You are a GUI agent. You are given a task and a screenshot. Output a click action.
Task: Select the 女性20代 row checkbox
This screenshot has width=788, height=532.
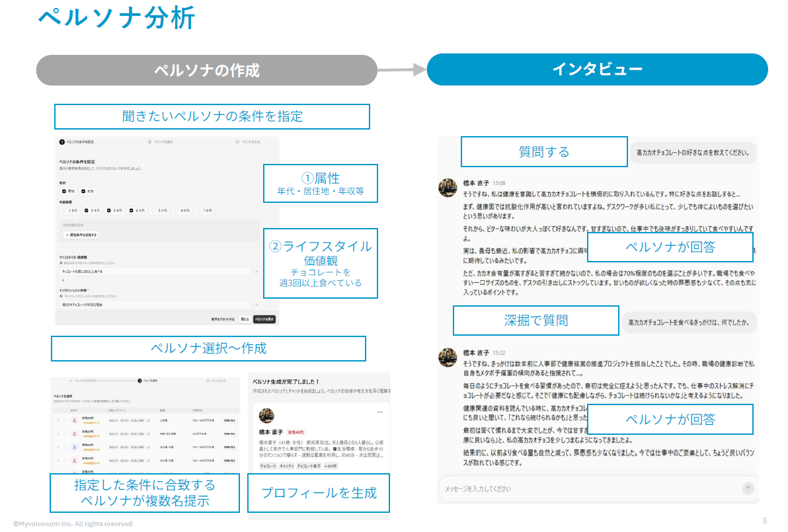point(65,434)
